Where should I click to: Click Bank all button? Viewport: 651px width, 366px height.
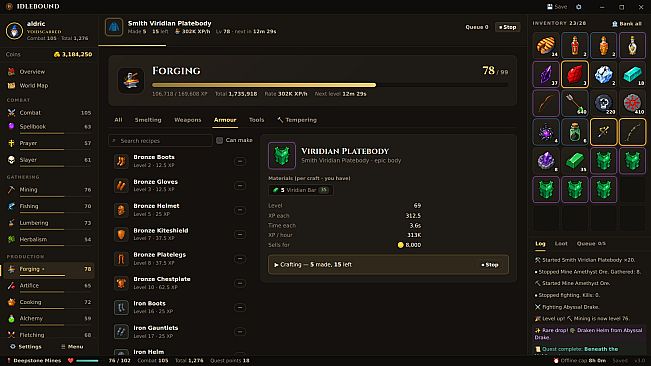[x=627, y=24]
